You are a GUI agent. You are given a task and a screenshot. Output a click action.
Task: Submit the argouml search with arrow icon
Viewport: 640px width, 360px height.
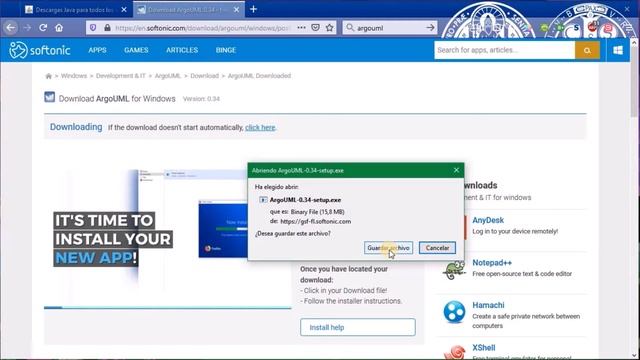[430, 28]
